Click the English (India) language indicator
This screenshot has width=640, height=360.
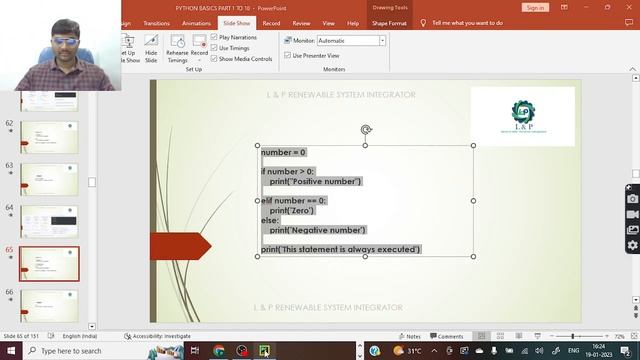[x=80, y=336]
